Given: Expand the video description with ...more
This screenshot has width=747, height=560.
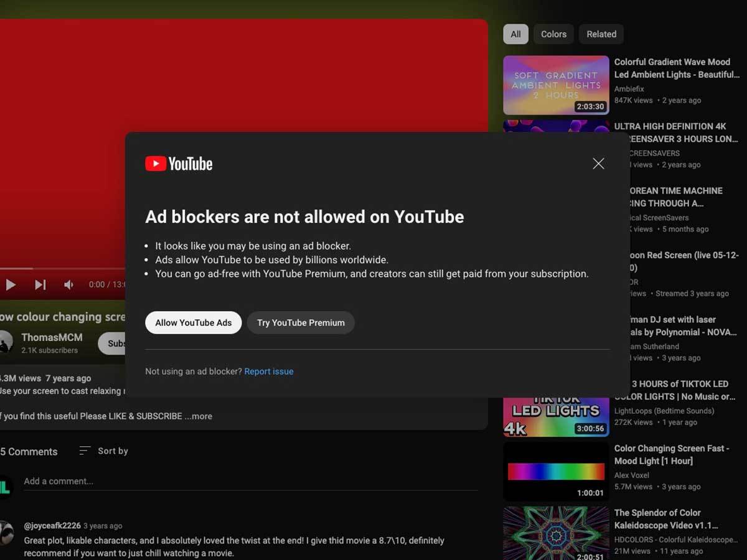Looking at the screenshot, I should 199,416.
